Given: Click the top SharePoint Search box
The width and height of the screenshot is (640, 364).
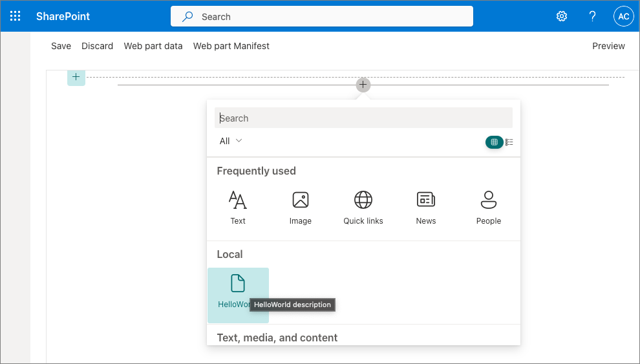Looking at the screenshot, I should (x=322, y=16).
